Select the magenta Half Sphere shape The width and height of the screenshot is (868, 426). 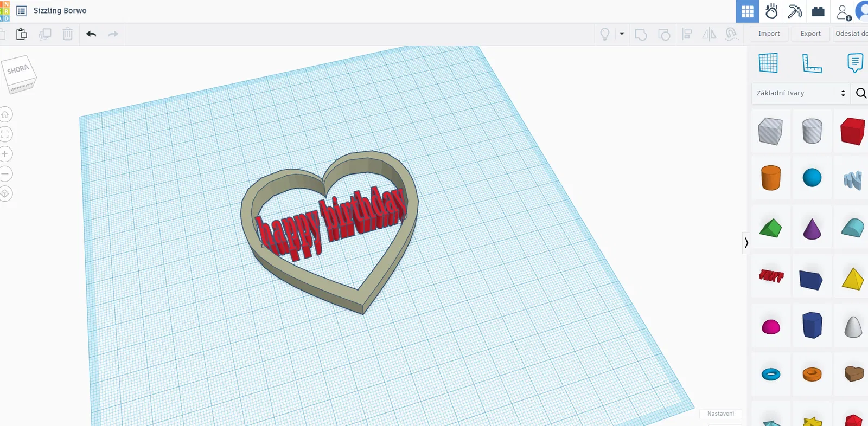click(771, 327)
